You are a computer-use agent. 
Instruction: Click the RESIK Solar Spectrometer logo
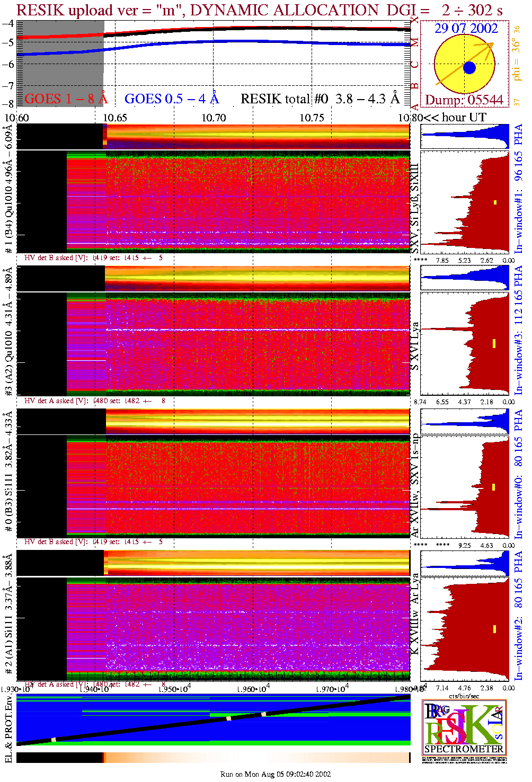pos(464,727)
